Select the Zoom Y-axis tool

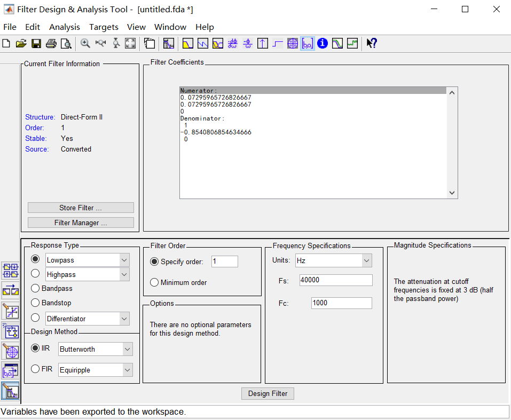[116, 43]
